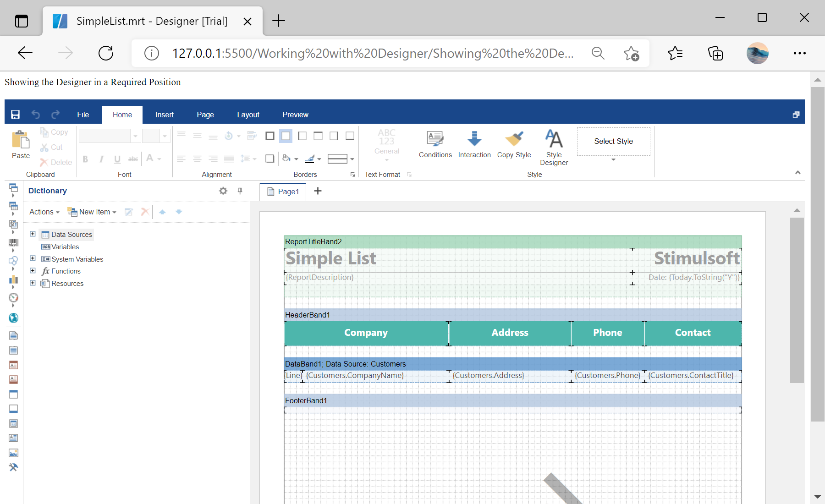Screen dimensions: 825x504
Task: Toggle the left border button
Action: pos(302,136)
